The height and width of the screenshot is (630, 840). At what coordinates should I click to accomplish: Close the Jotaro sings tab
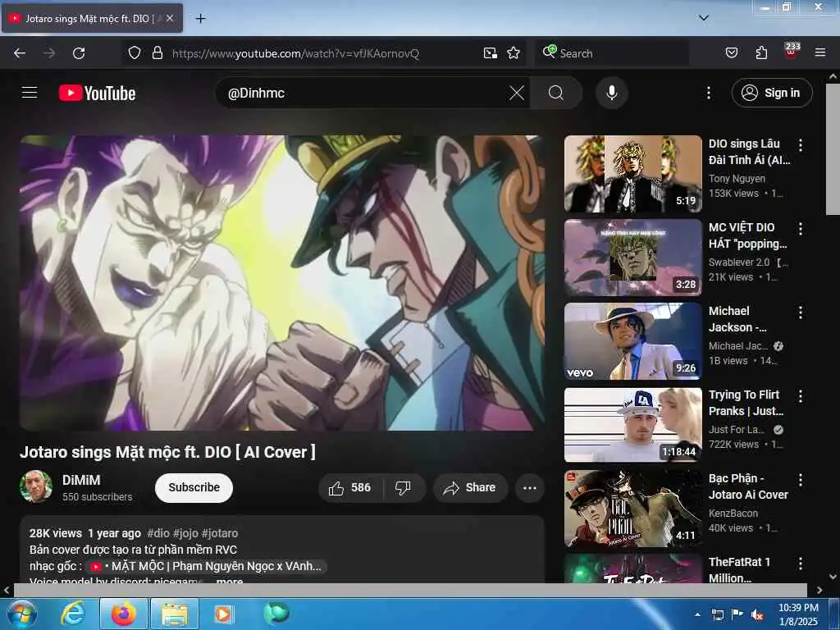pos(170,18)
